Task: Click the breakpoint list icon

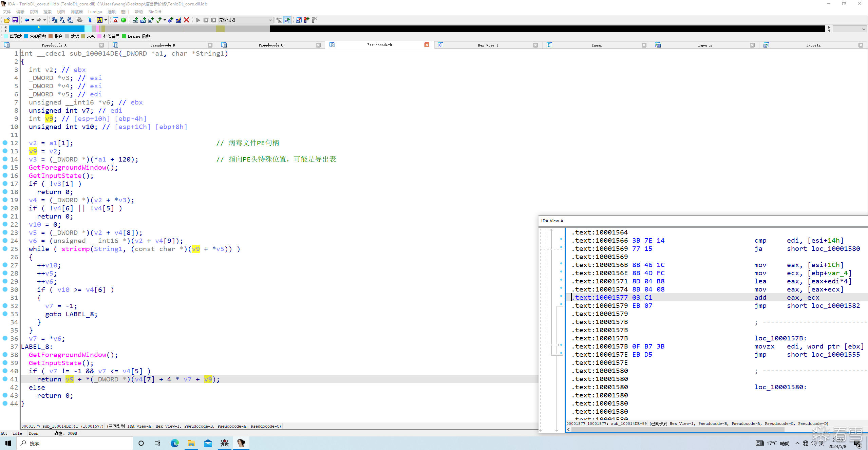Action: click(x=299, y=20)
